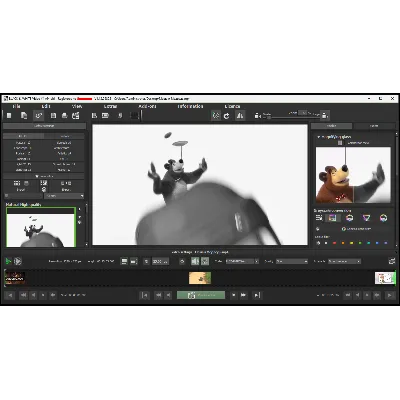Open the Information menu
The height and width of the screenshot is (400, 400).
(x=190, y=106)
